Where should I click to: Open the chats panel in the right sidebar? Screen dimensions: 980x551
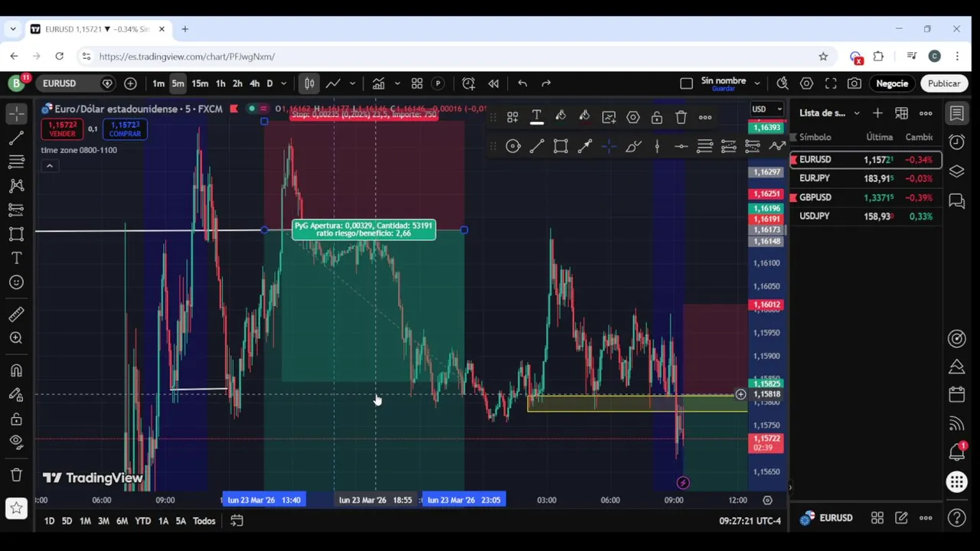956,201
